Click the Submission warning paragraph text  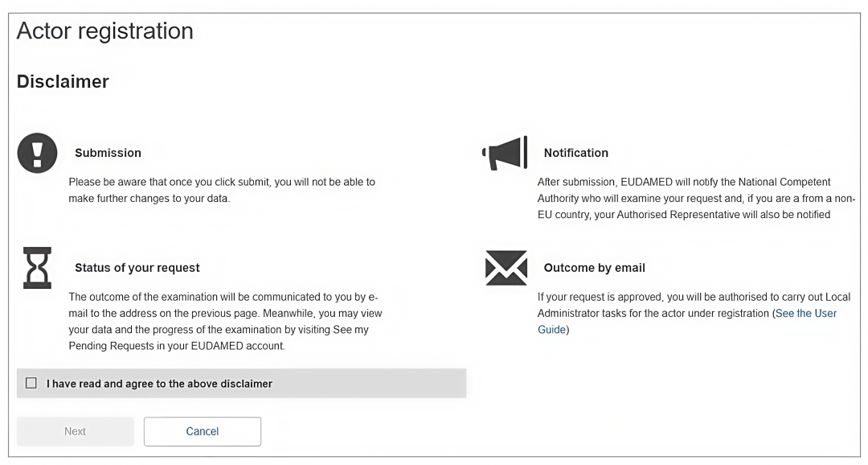[221, 190]
